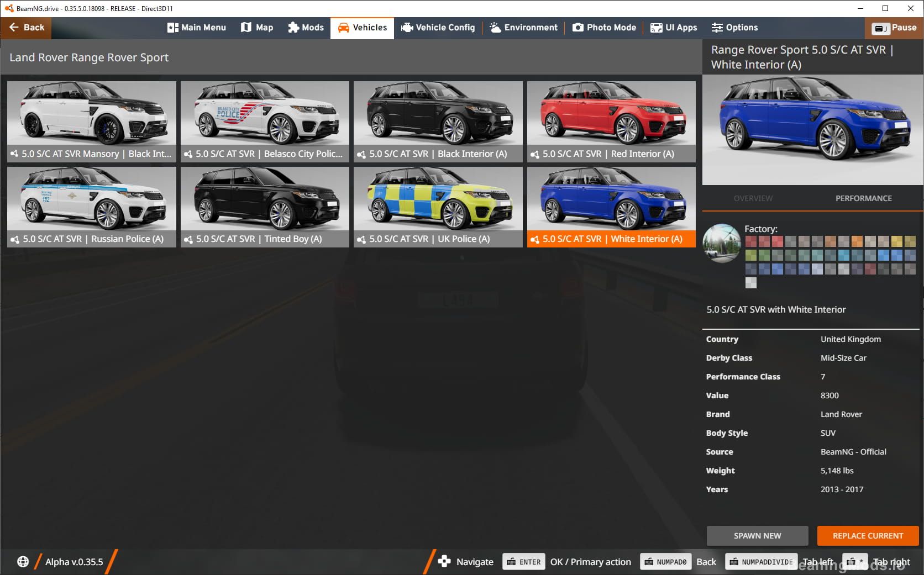This screenshot has height=575, width=924.
Task: Click the globe language icon
Action: pos(23,562)
